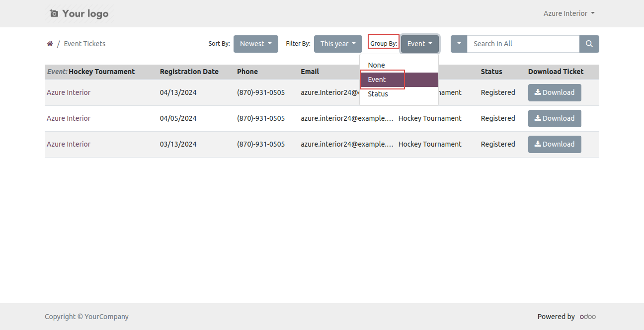Open the Filter By This year dropdown

[338, 44]
